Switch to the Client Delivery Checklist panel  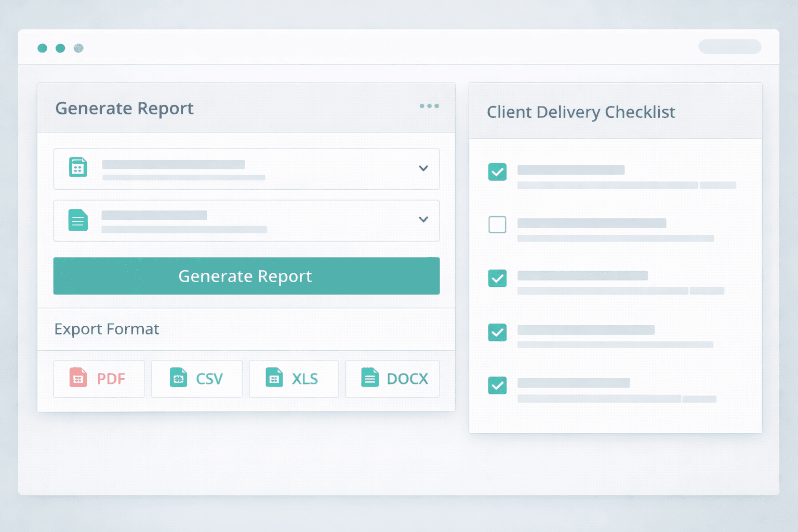point(581,112)
